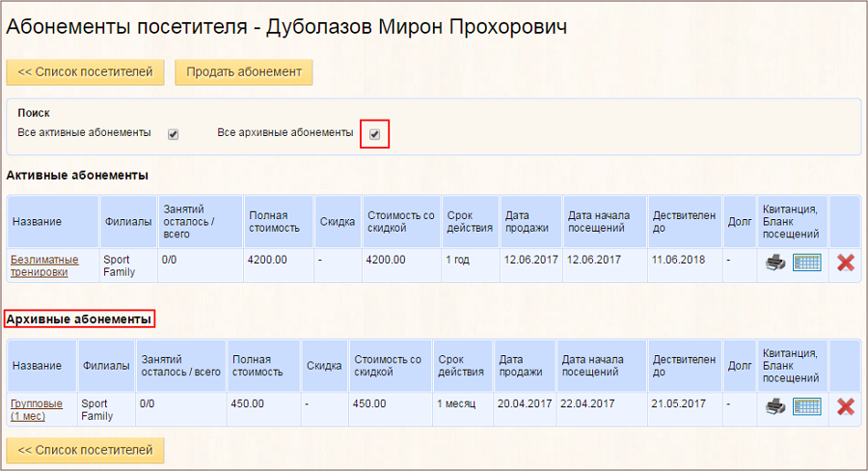Select the 1 год validity cell

[458, 260]
